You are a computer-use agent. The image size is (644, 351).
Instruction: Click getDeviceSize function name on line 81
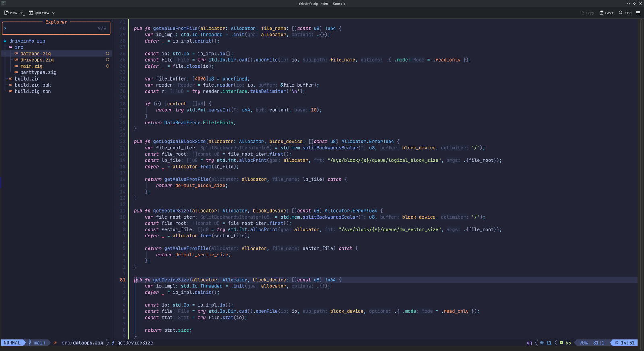pos(171,280)
